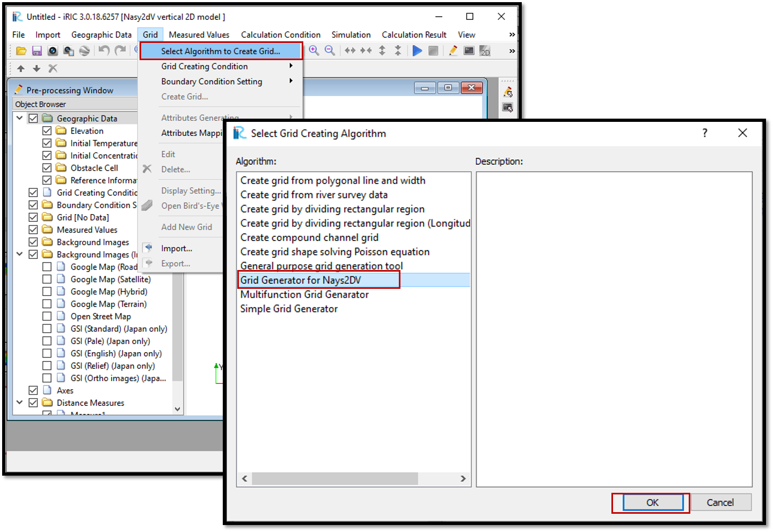Select Simple Grid Generator algorithm
Screen dimensions: 773x532
click(x=289, y=309)
